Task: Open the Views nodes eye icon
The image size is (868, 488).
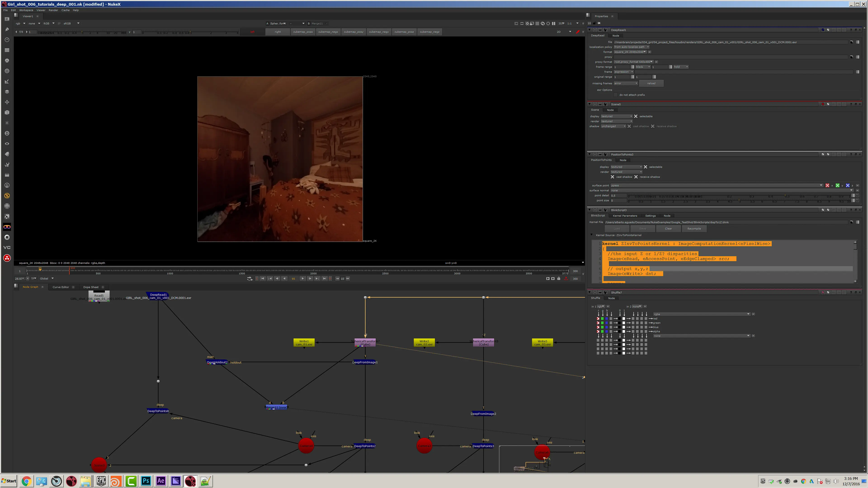Action: (7, 144)
